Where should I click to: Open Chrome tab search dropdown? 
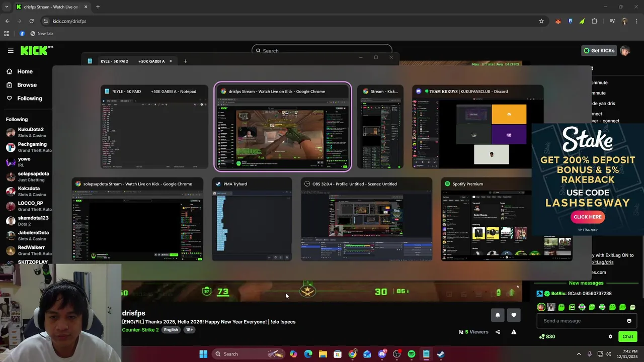[7, 7]
